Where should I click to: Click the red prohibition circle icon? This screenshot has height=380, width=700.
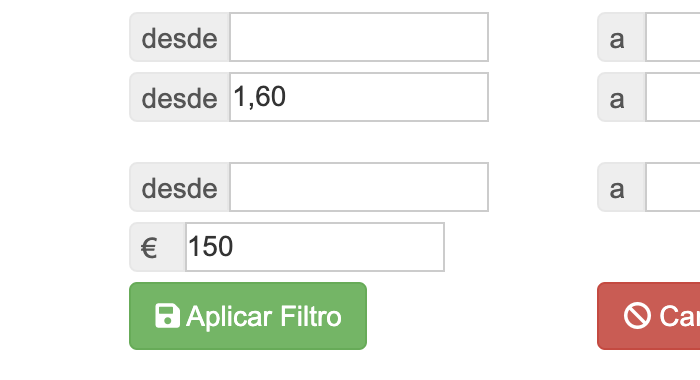637,316
